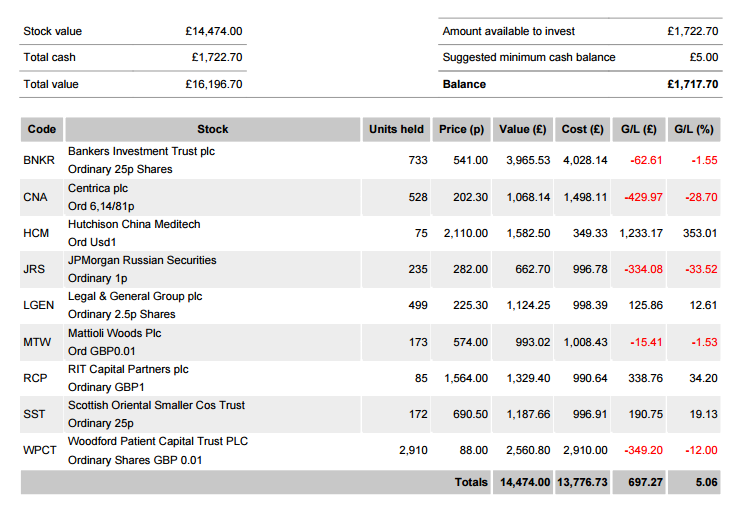This screenshot has width=738, height=506.
Task: Click Bankers Investment Trust plc name
Action: (141, 151)
